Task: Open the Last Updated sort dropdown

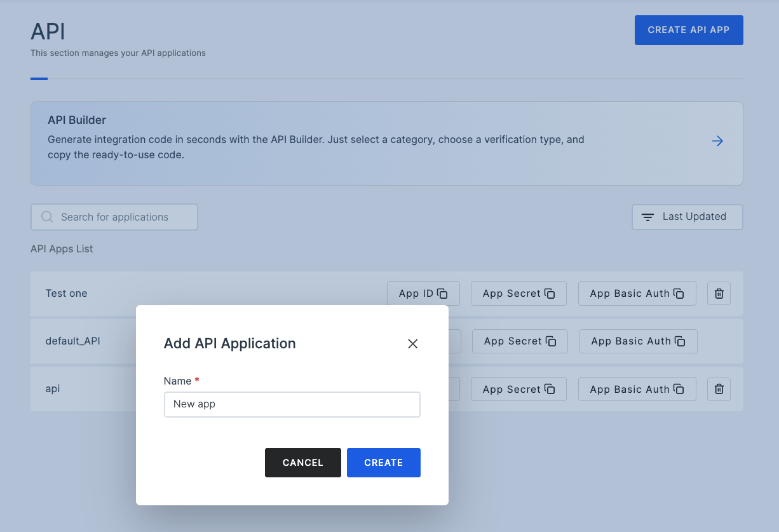Action: point(687,217)
